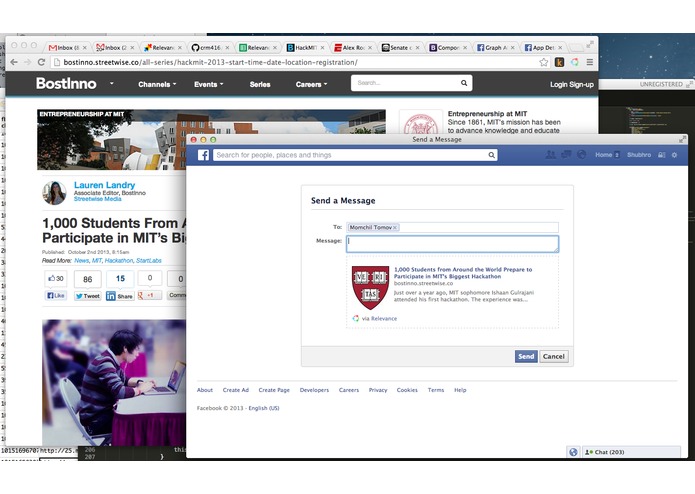695x494 pixels.
Task: Click the Facebook logo in Send a Message window
Action: tap(203, 155)
